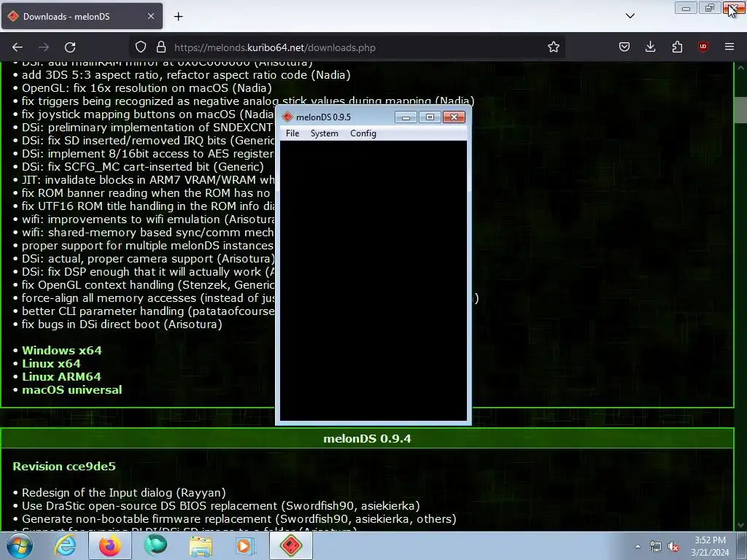The width and height of the screenshot is (747, 560).
Task: Open the Extensions puzzle icon
Action: pyautogui.click(x=677, y=47)
